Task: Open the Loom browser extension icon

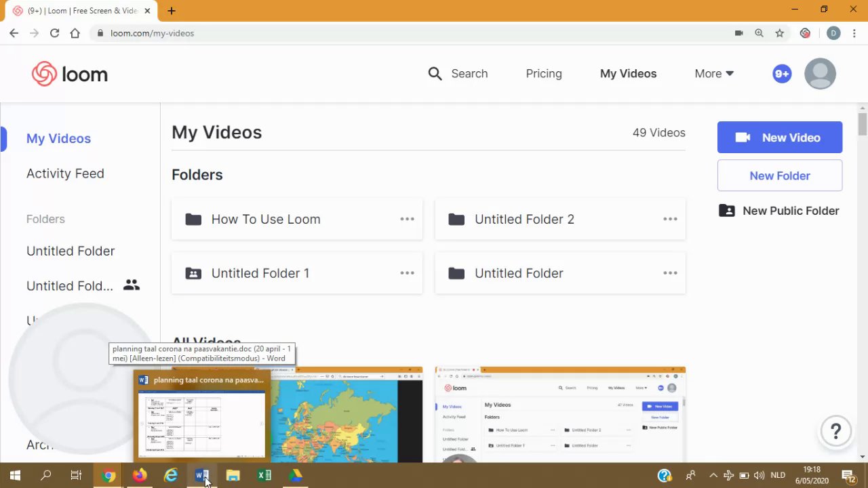Action: click(x=805, y=33)
